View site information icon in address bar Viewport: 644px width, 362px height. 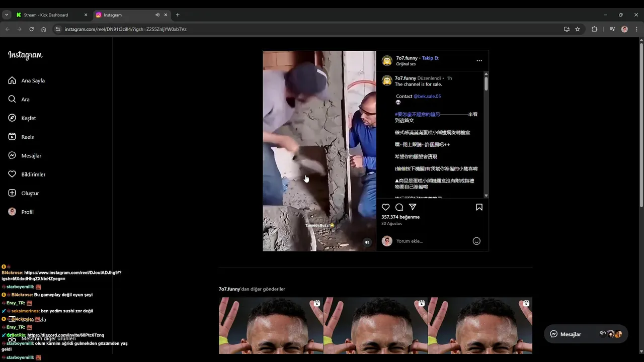click(58, 29)
